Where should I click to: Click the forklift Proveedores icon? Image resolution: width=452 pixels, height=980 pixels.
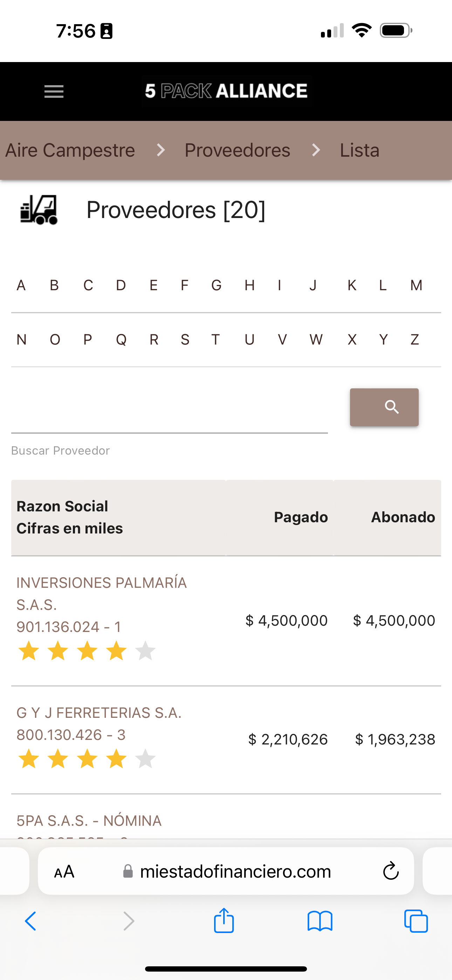(39, 210)
